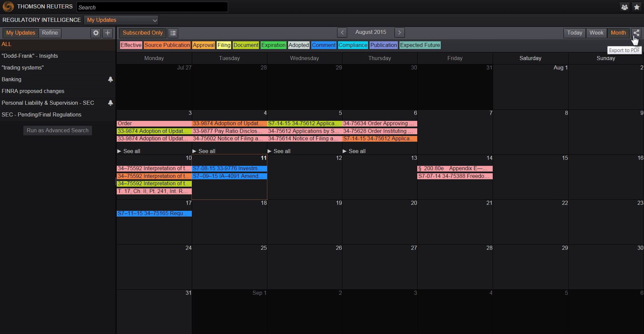This screenshot has height=334, width=644.
Task: Expand See all for Thursday 6
Action: (354, 151)
